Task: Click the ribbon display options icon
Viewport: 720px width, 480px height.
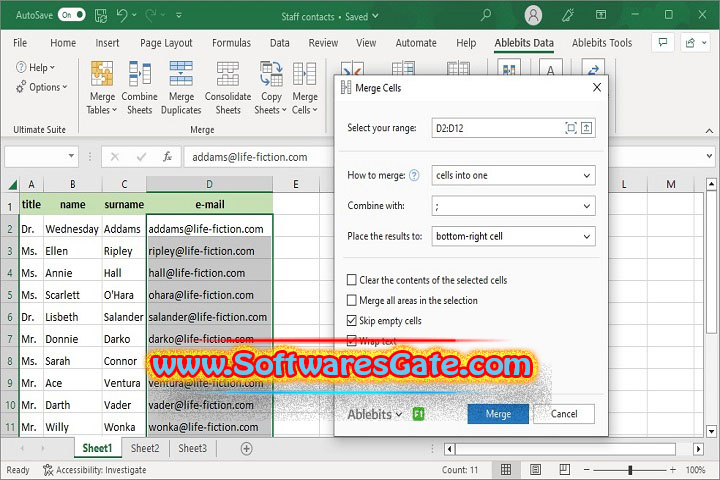Action: pyautogui.click(x=601, y=15)
